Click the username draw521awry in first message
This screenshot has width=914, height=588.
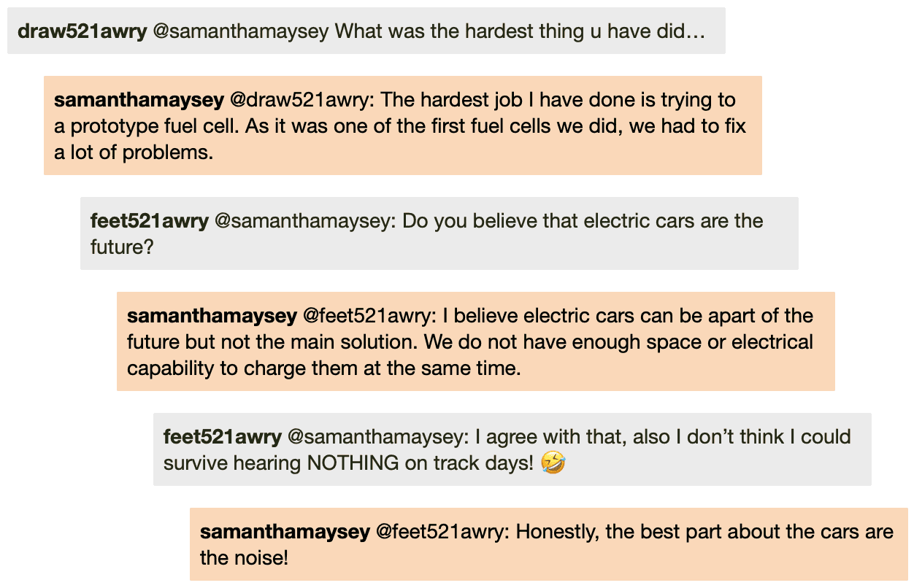point(82,31)
